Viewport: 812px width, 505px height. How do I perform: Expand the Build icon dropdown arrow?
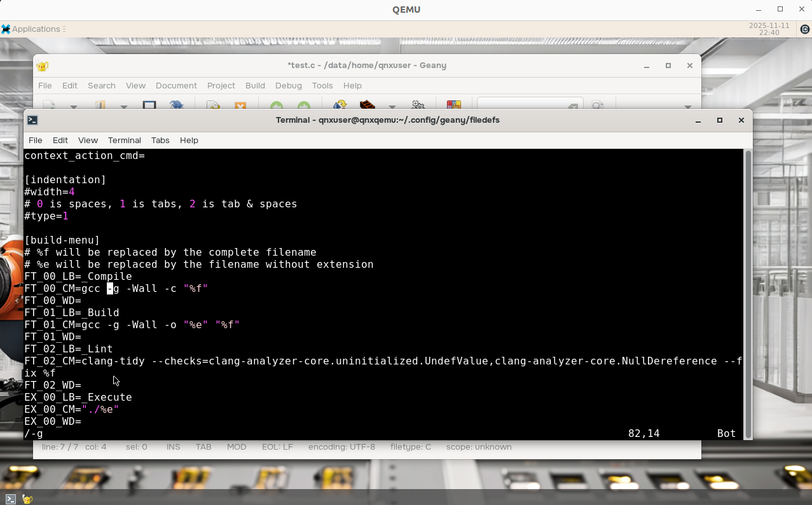click(x=392, y=107)
